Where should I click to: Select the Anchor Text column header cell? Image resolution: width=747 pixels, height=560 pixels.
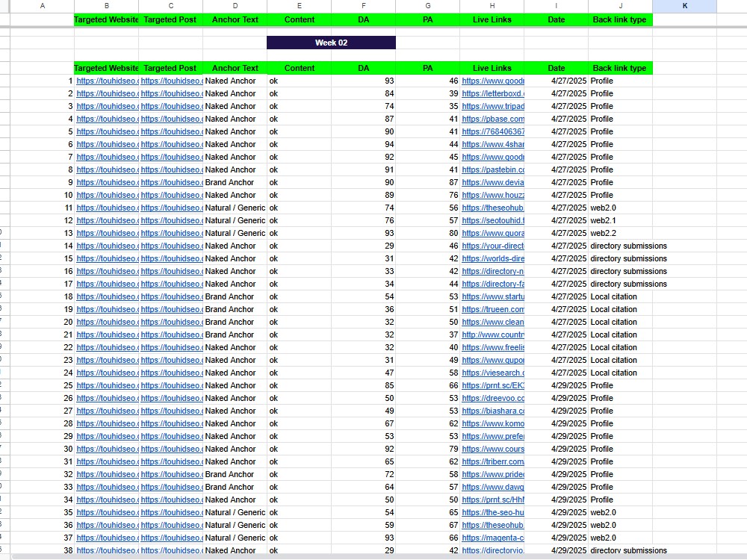pyautogui.click(x=235, y=68)
